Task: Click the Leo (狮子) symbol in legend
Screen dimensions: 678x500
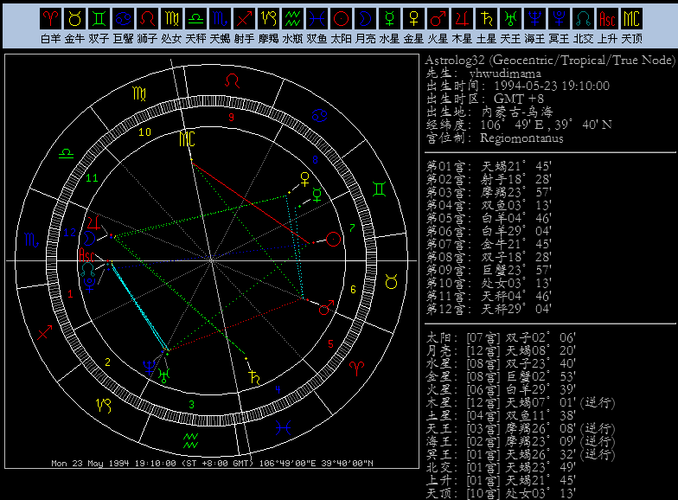Action: click(x=147, y=19)
